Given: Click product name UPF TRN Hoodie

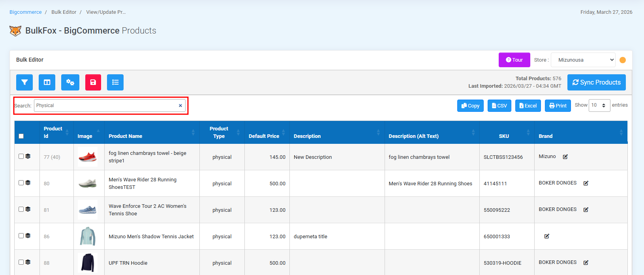Looking at the screenshot, I should click(x=128, y=263).
